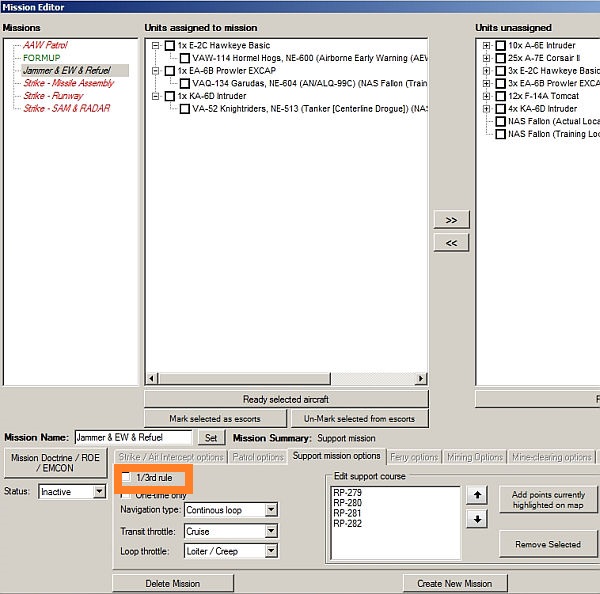600x594 pixels.
Task: Switch to Ferry options tab
Action: coord(414,457)
